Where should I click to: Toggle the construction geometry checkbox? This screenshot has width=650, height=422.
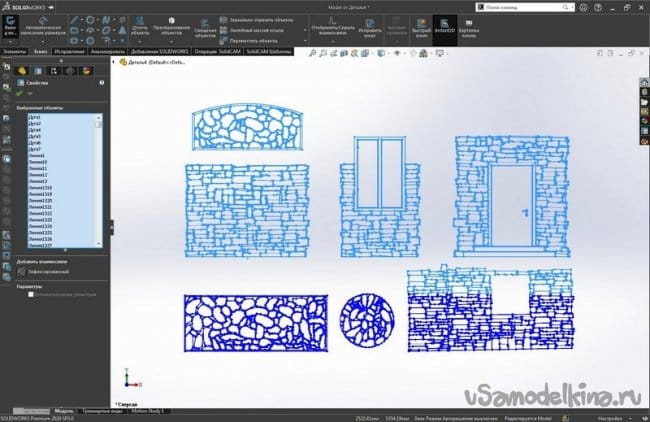coord(32,294)
